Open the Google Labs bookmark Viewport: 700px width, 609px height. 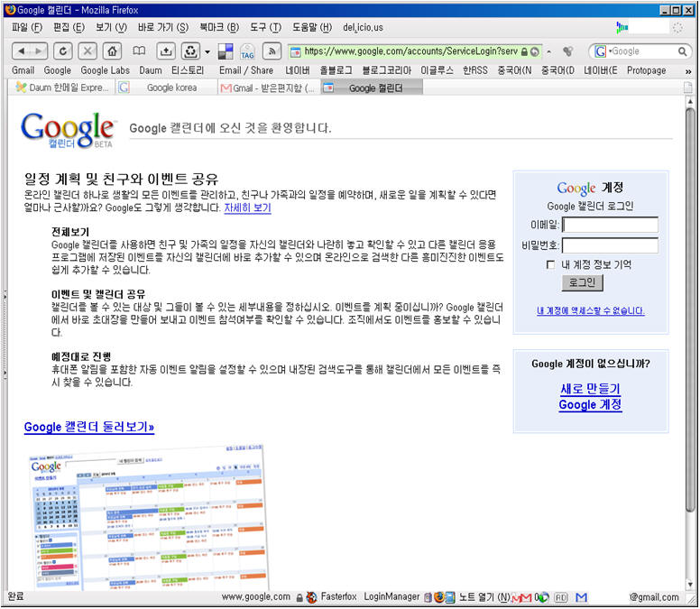[105, 70]
